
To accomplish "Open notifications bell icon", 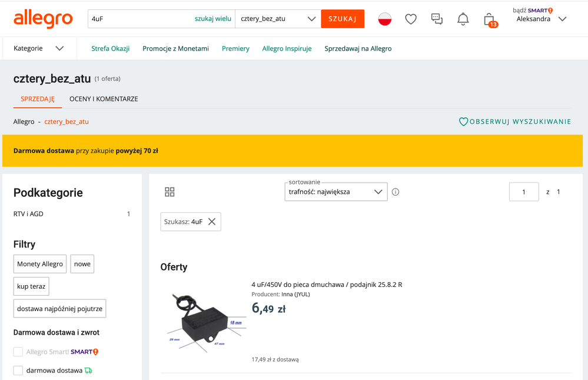I will [x=463, y=19].
